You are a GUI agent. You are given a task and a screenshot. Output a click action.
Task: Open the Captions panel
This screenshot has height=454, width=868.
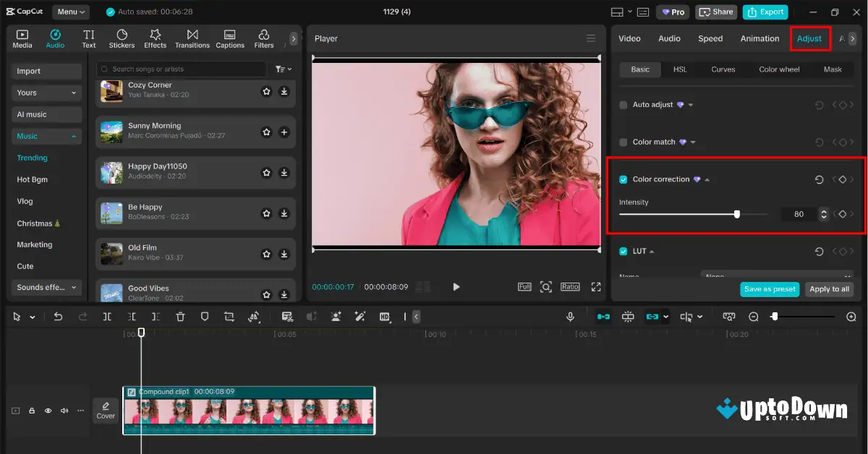pyautogui.click(x=229, y=38)
